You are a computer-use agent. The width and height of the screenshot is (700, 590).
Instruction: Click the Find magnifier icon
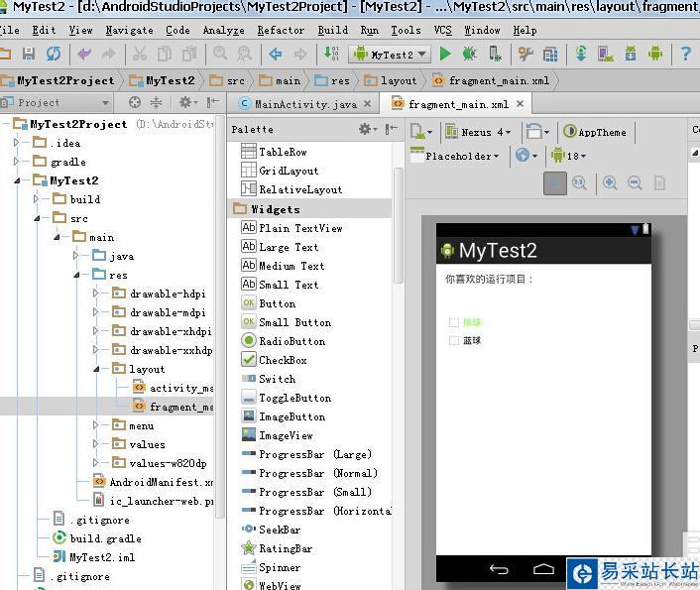(220, 55)
